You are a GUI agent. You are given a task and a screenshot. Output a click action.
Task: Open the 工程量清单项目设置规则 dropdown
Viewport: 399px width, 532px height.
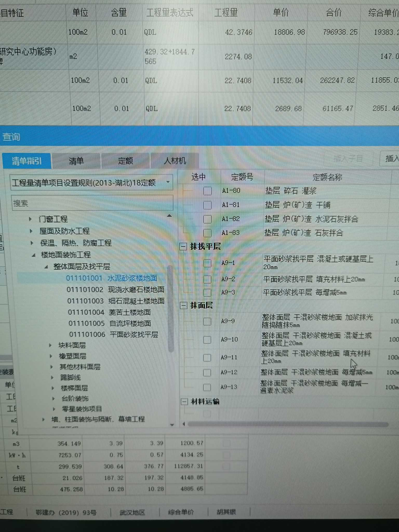[x=91, y=183]
